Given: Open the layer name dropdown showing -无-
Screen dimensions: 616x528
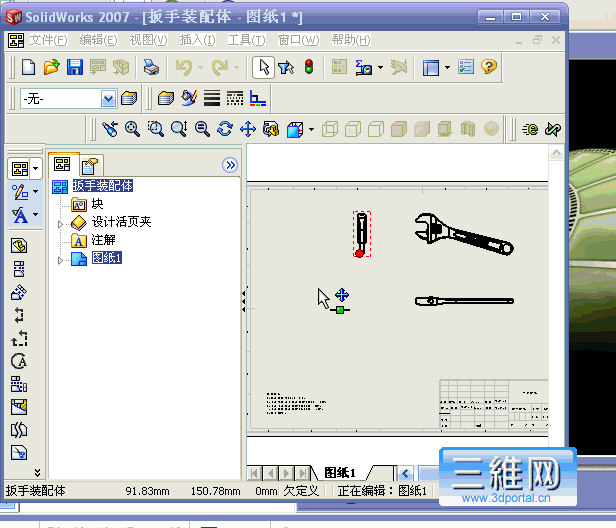Looking at the screenshot, I should (x=69, y=98).
